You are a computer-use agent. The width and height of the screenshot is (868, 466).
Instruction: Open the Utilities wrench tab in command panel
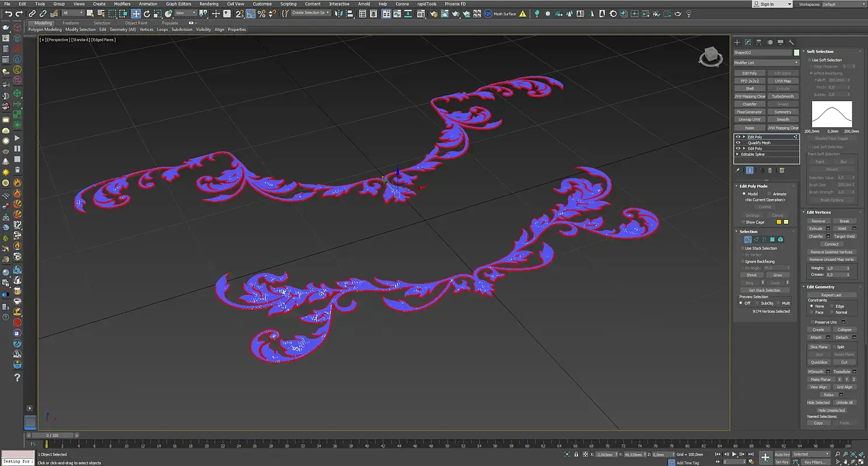[x=792, y=42]
